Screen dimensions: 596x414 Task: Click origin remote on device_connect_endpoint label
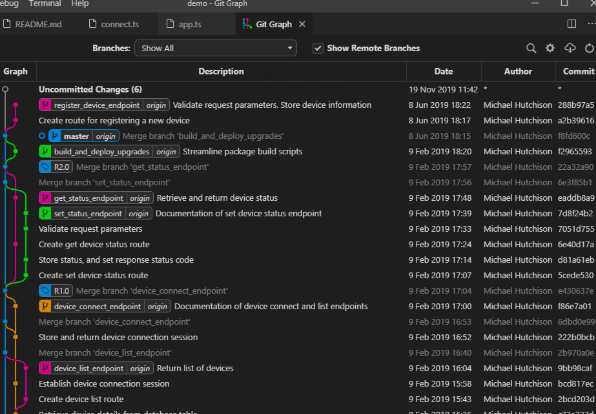pyautogui.click(x=157, y=306)
